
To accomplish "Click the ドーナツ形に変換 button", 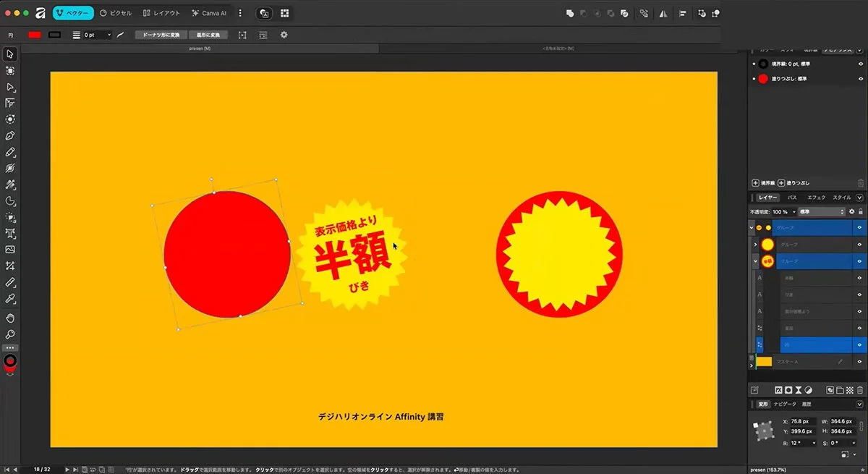I will [161, 35].
